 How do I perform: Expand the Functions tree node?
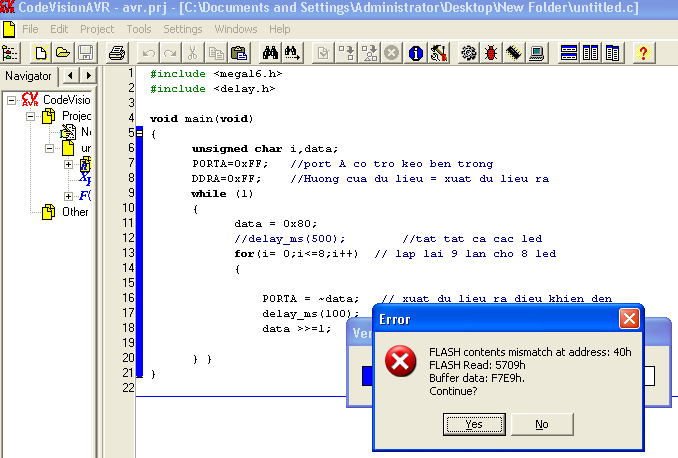[68, 196]
